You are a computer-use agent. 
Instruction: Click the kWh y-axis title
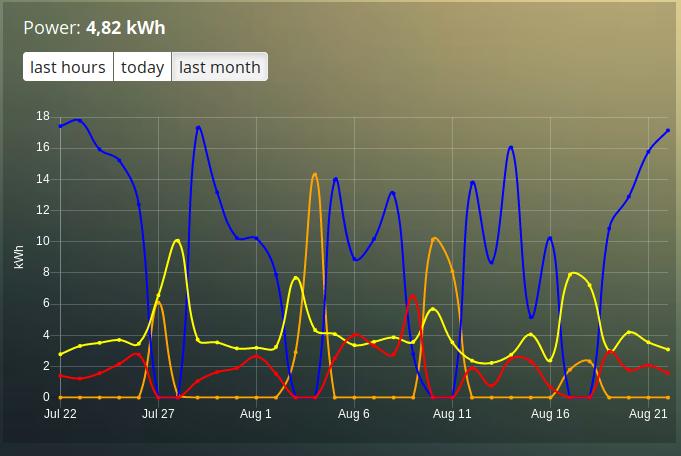[19, 257]
